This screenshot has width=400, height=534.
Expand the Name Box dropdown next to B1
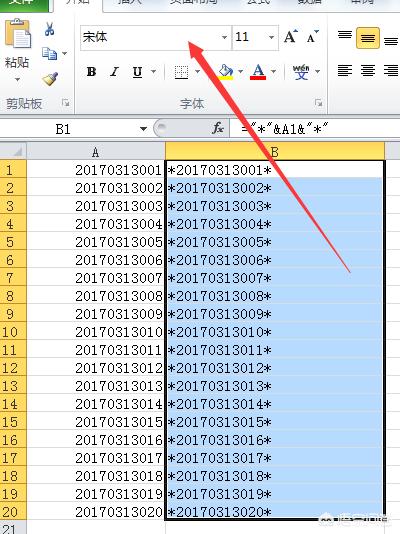(144, 129)
